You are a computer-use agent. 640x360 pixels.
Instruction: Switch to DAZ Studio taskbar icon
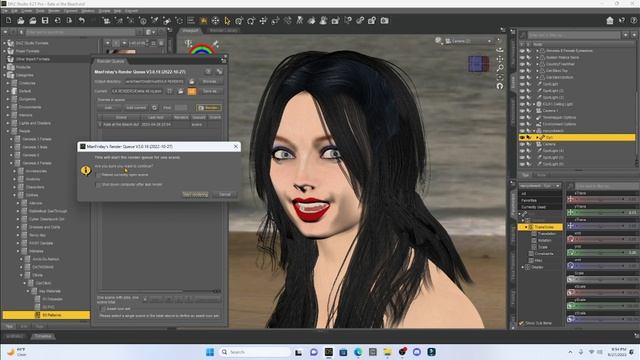329,352
